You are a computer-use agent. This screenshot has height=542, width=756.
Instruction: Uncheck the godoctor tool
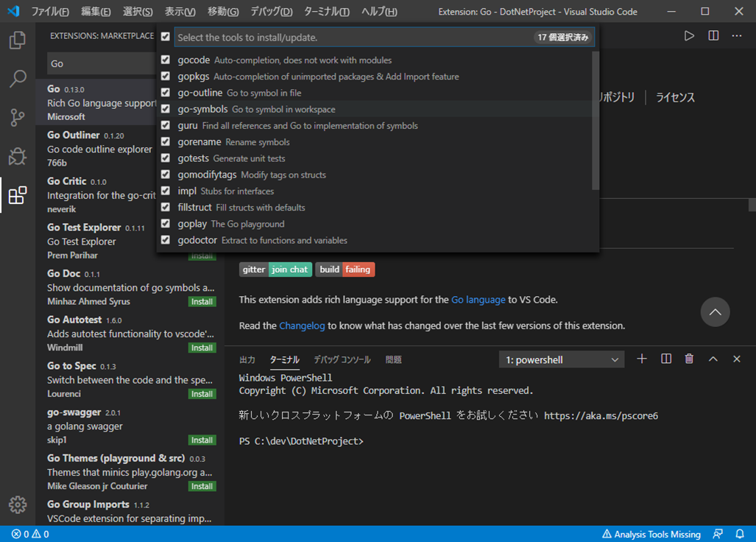(x=166, y=240)
